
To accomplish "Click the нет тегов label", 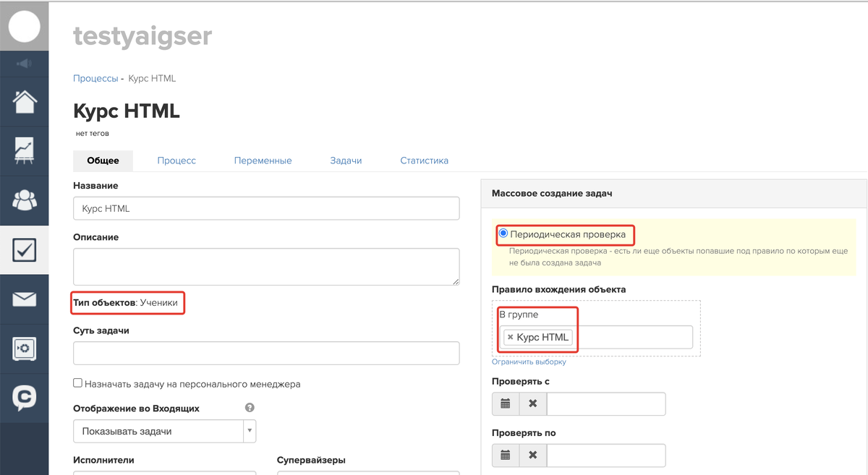I will point(93,134).
